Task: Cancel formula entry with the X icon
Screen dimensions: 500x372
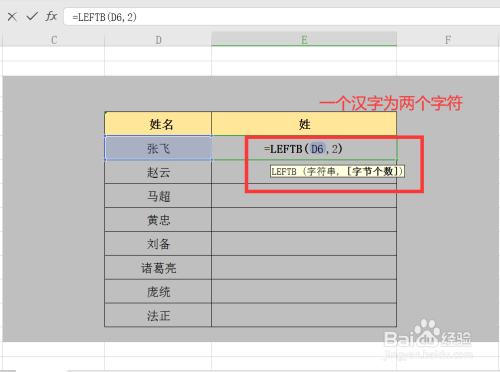Action: click(12, 16)
